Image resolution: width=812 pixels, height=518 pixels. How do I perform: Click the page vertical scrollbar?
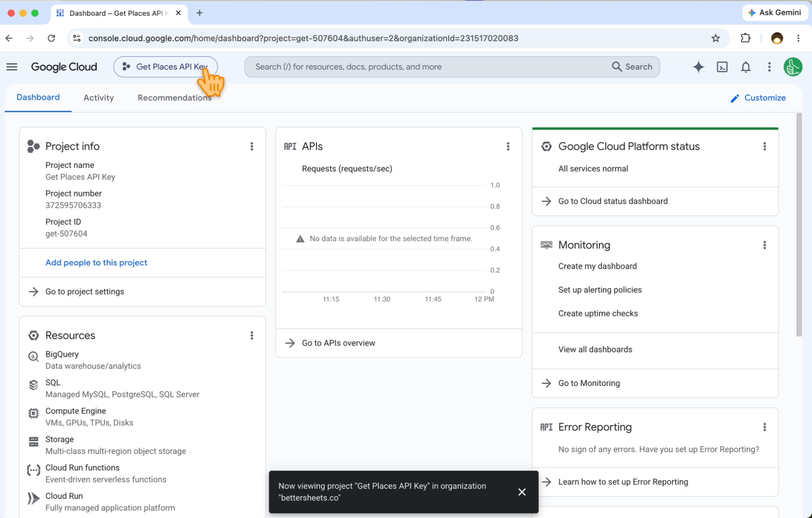point(799,225)
